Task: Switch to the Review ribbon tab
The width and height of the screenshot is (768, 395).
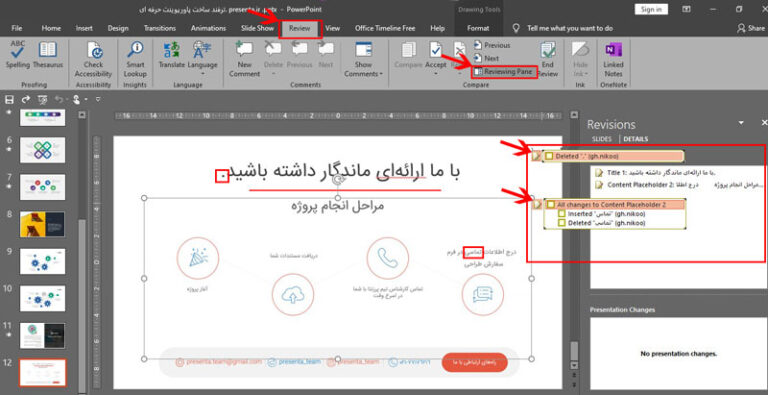Action: (300, 28)
